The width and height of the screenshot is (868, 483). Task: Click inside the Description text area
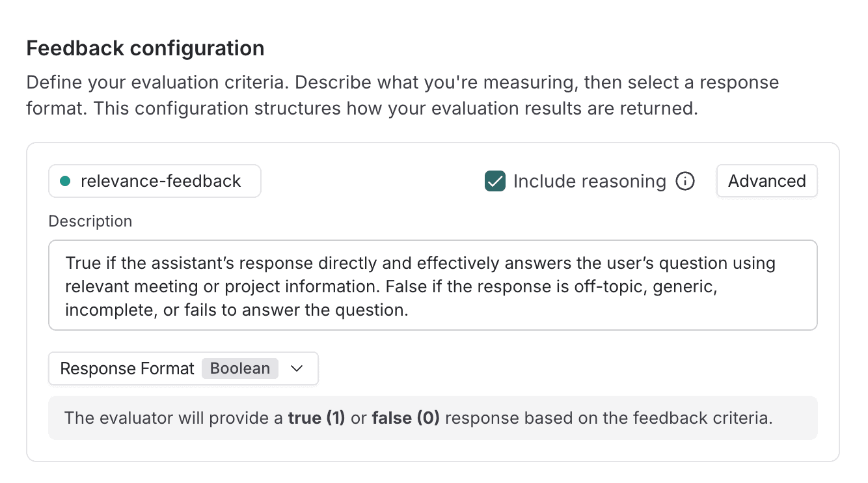tap(433, 286)
